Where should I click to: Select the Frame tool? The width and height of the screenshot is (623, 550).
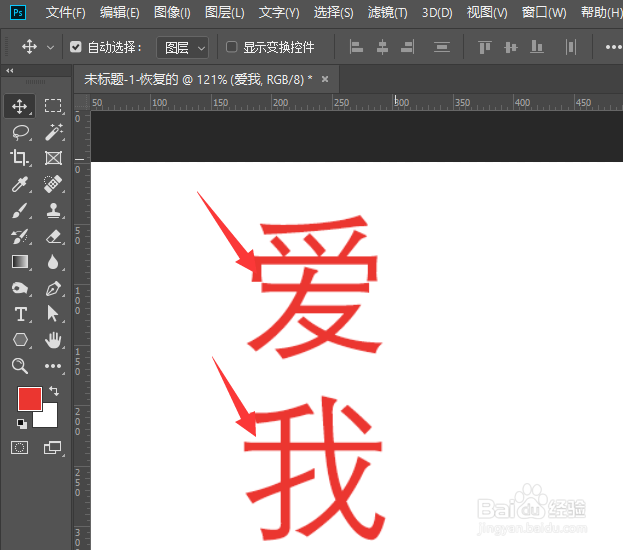click(53, 158)
